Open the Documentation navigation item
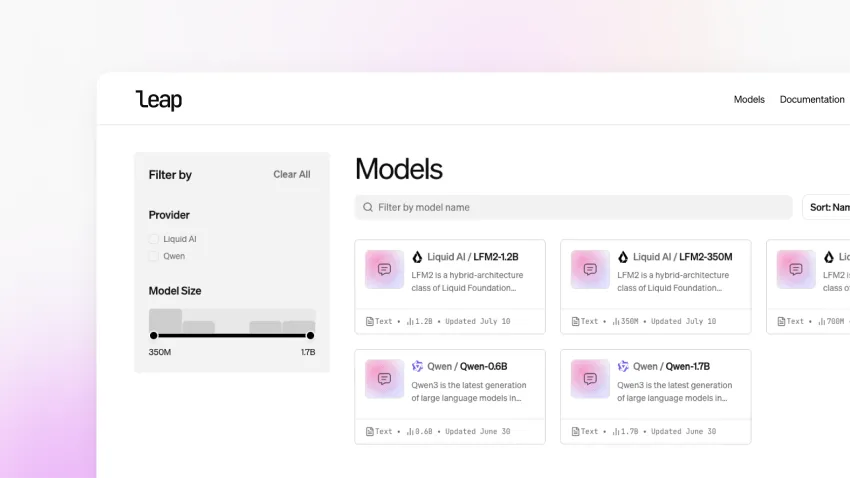The image size is (850, 478). 812,100
